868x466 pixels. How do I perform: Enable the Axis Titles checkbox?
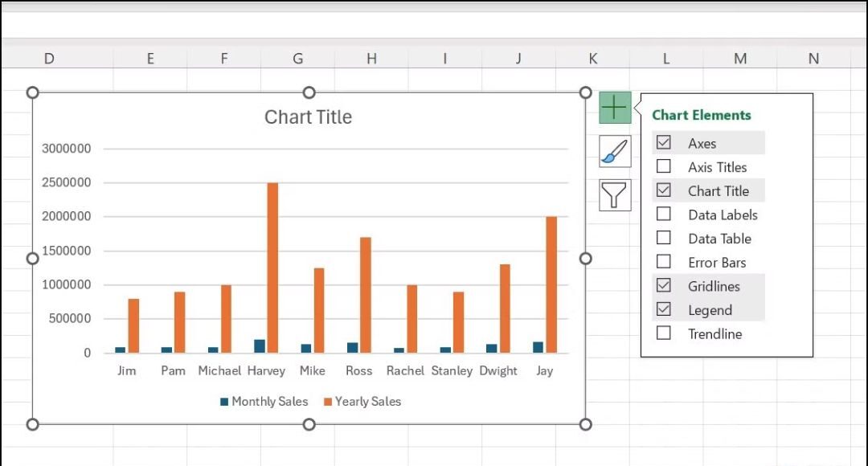coord(664,166)
